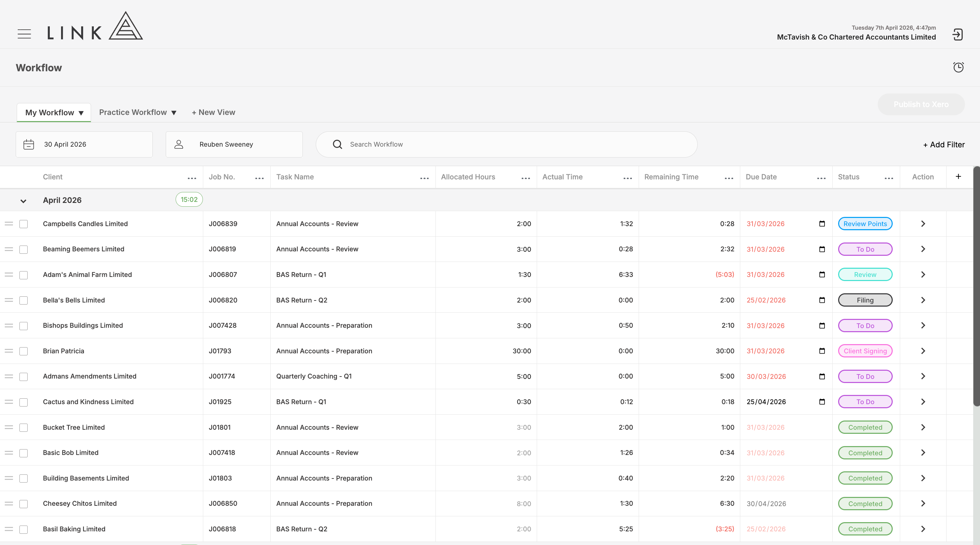Open the hamburger navigation menu
The height and width of the screenshot is (545, 980).
pos(24,34)
